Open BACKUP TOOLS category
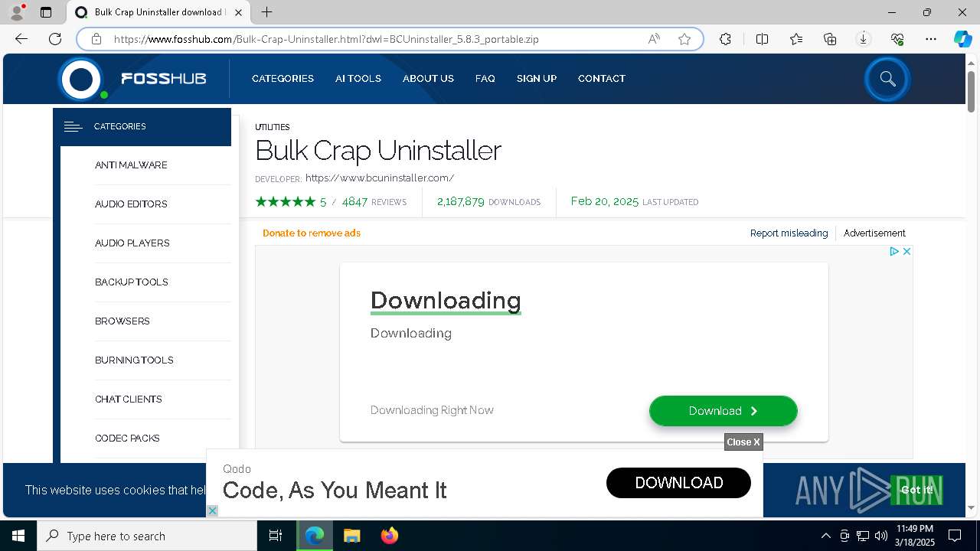The height and width of the screenshot is (551, 980). (x=132, y=282)
